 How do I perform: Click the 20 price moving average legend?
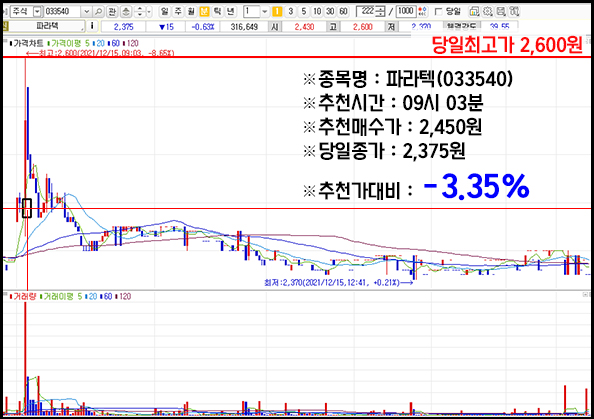tap(99, 43)
